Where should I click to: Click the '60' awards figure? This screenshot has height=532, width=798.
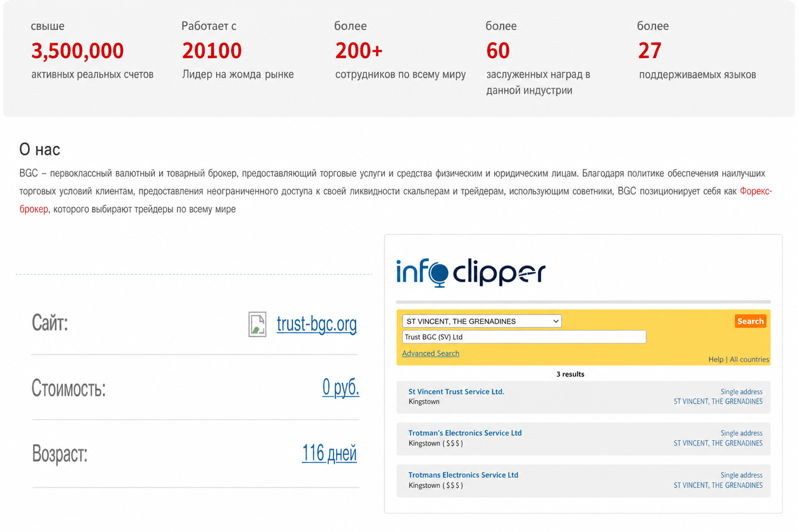coord(498,51)
